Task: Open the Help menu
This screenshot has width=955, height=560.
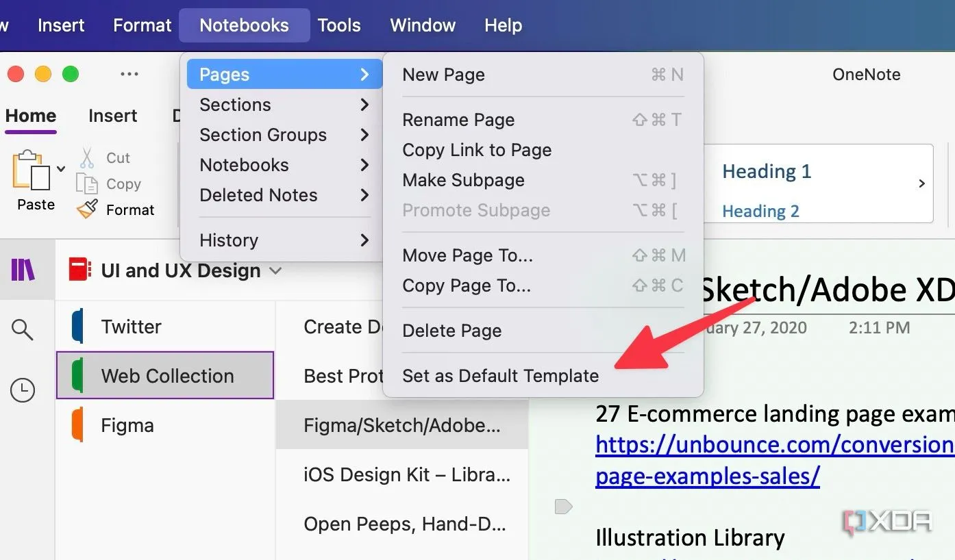Action: tap(503, 25)
